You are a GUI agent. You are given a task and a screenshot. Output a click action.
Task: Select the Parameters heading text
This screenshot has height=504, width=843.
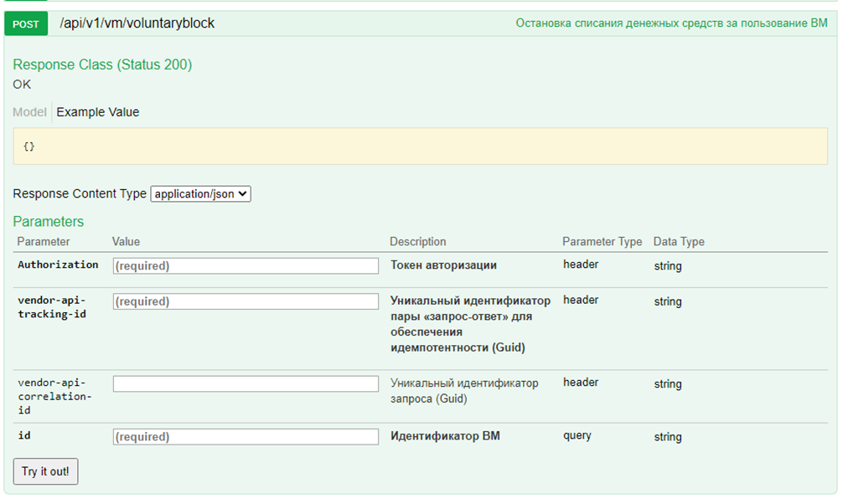tap(49, 221)
